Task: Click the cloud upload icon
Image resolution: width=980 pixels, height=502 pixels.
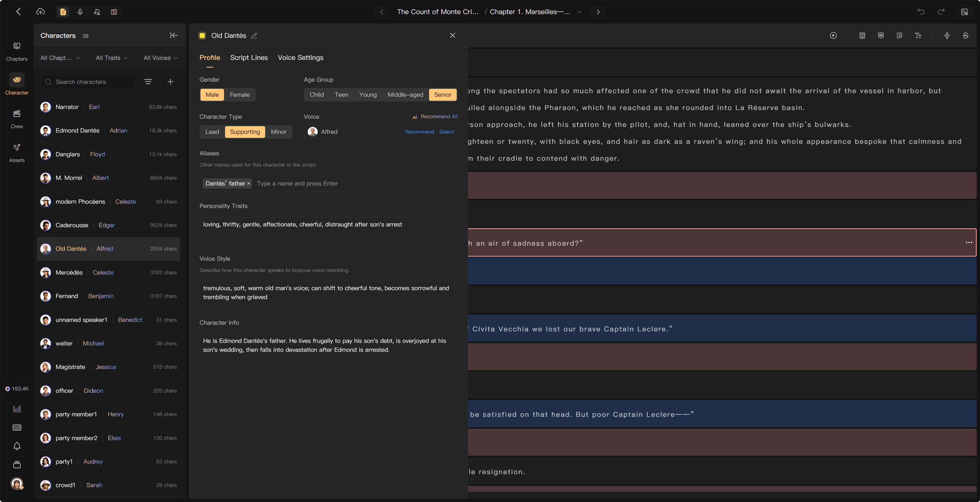Action: point(41,12)
